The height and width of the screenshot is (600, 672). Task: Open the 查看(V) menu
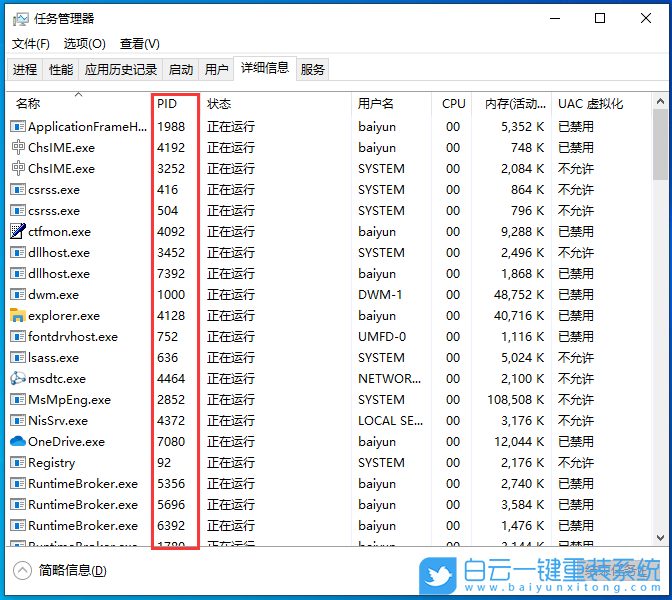tap(140, 44)
